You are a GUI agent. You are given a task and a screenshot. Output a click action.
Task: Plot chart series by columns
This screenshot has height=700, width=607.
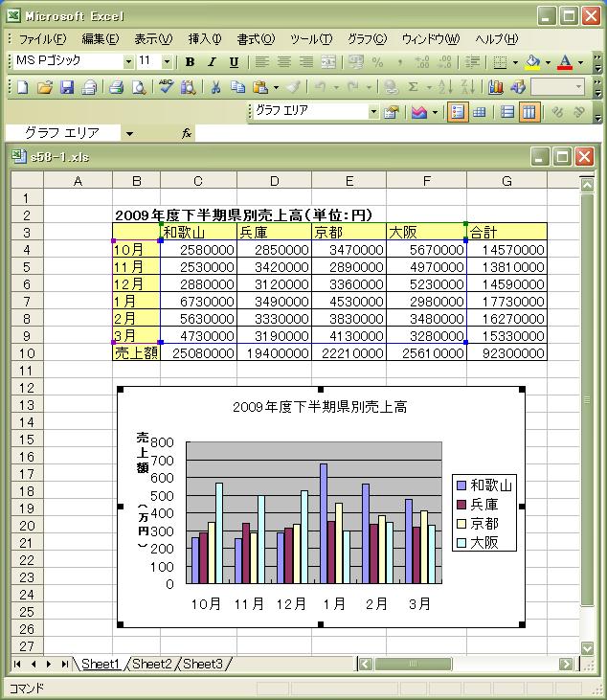coord(529,112)
